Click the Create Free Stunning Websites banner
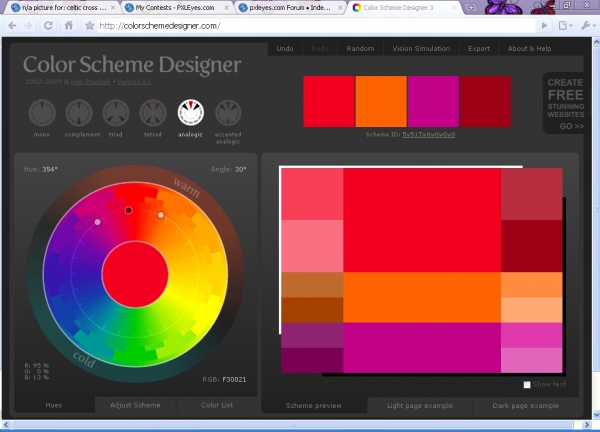The width and height of the screenshot is (600, 432). [x=564, y=103]
